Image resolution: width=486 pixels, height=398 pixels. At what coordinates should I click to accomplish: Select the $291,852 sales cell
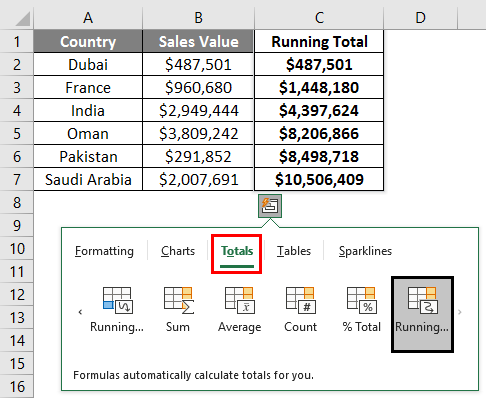(198, 156)
